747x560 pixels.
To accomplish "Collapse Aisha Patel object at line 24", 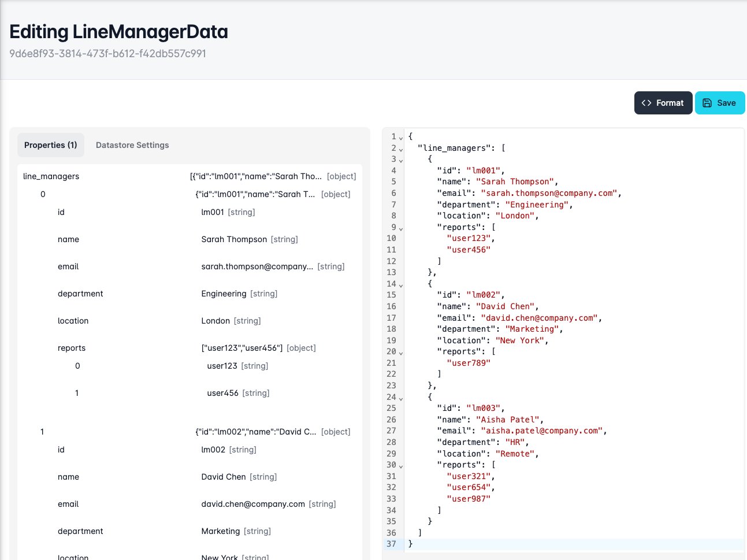I will coord(401,398).
